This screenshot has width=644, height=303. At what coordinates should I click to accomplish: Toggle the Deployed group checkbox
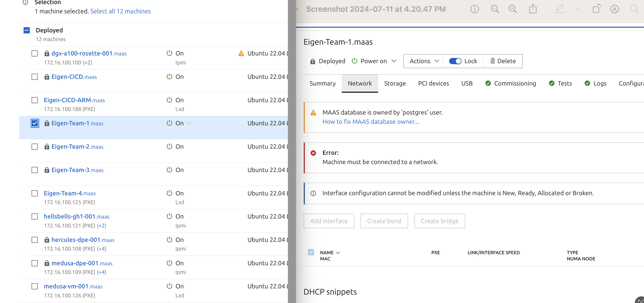tap(27, 30)
